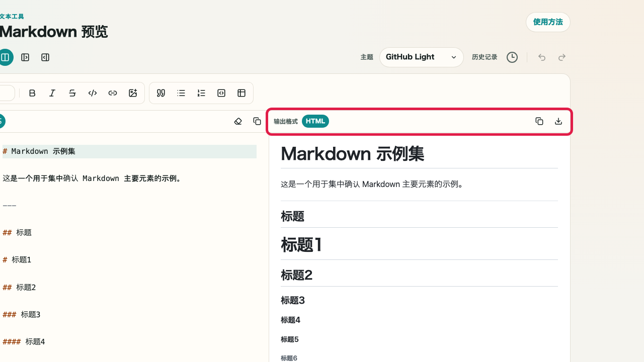Viewport: 644px width, 362px height.
Task: Insert inline code markup
Action: click(x=93, y=93)
